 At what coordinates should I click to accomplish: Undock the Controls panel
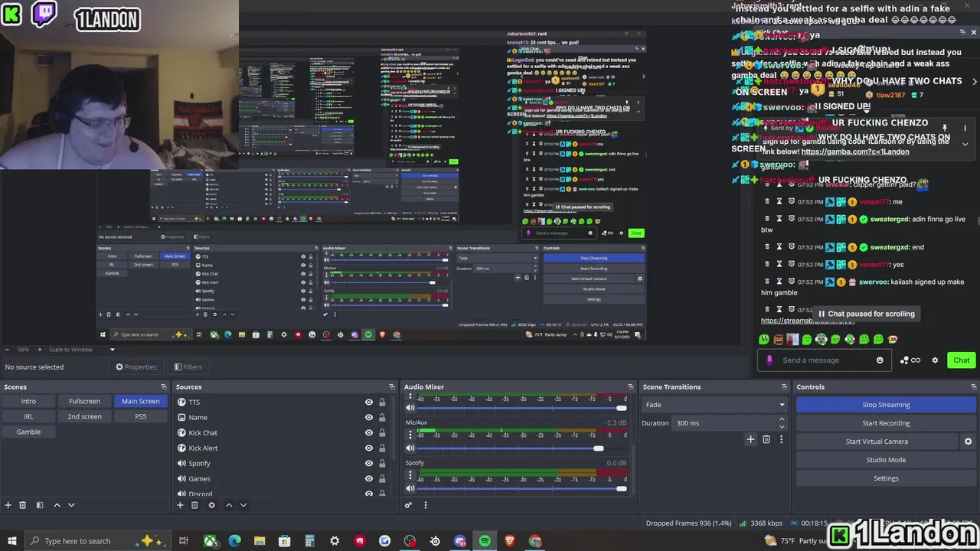(x=974, y=387)
